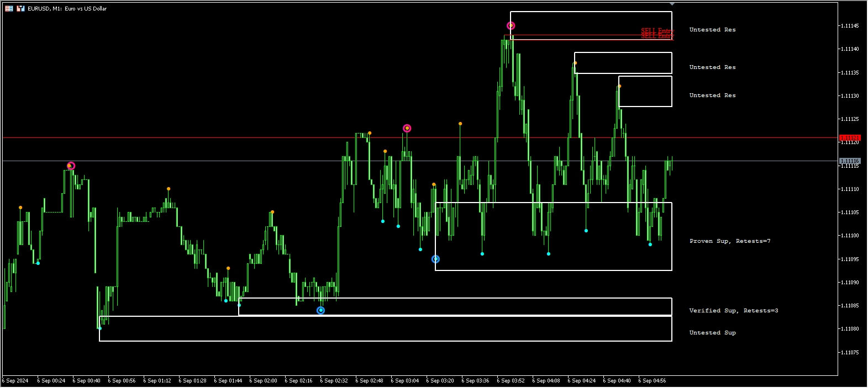The width and height of the screenshot is (868, 388).
Task: Click the 6 Sep 04:08 time label
Action: 546,381
